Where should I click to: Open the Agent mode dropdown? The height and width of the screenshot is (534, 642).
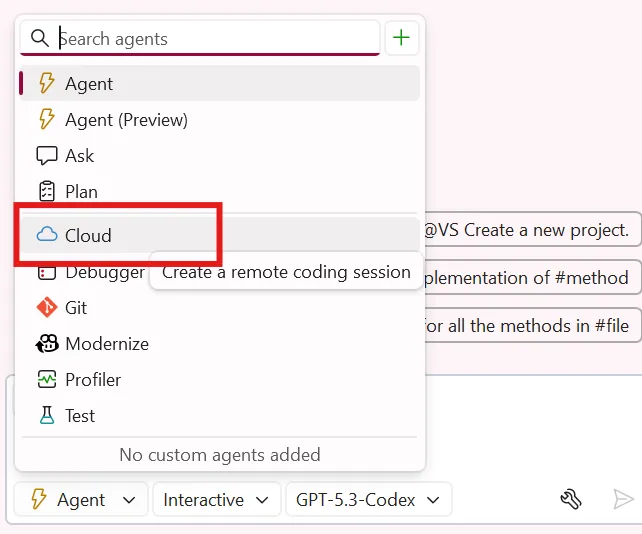81,499
